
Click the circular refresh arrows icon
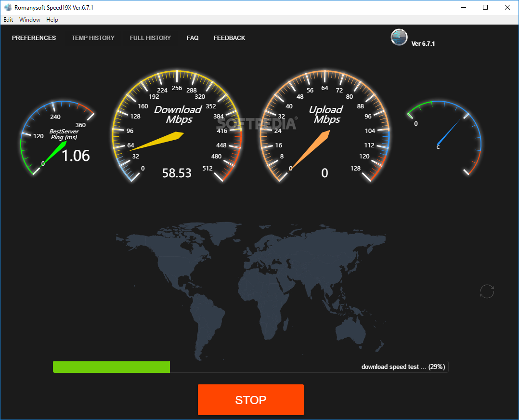click(x=487, y=291)
